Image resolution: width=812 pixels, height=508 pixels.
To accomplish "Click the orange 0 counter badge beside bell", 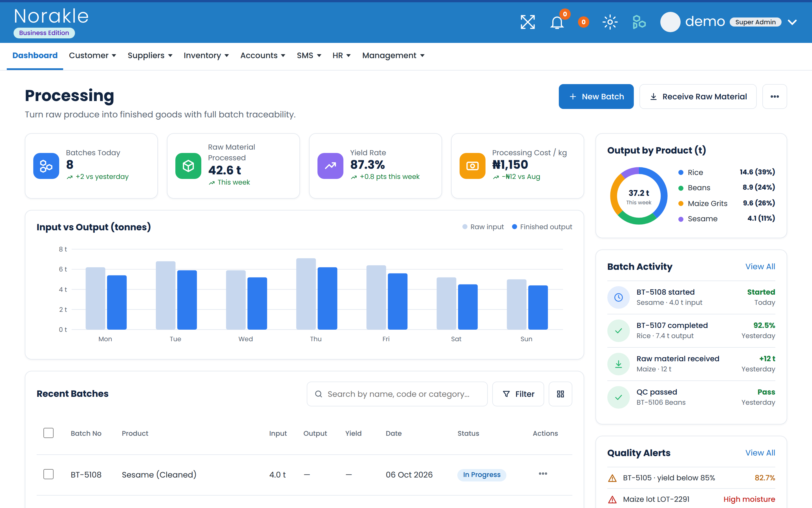I will [584, 22].
